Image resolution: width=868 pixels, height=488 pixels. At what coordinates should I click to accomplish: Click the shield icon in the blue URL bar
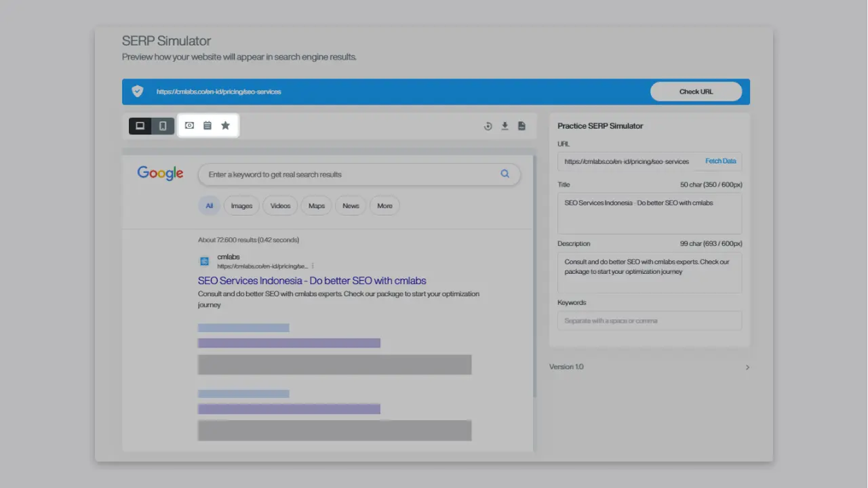click(137, 91)
